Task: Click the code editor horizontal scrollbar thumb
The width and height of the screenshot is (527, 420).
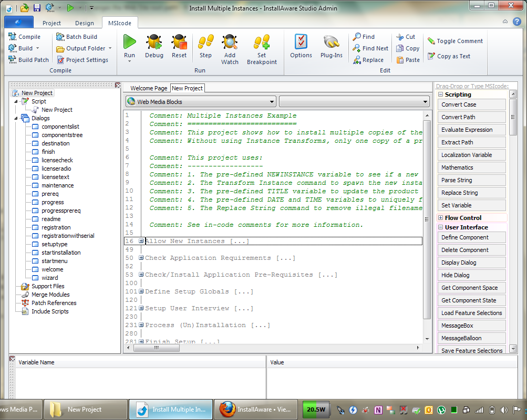Action: point(157,348)
